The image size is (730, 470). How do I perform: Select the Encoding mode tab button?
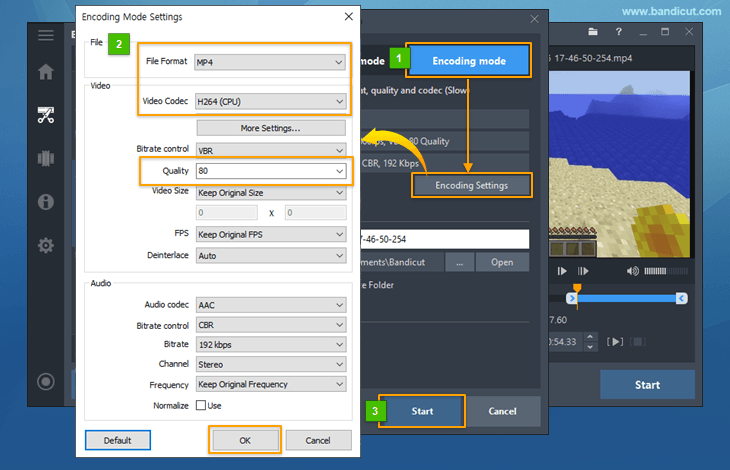coord(468,60)
